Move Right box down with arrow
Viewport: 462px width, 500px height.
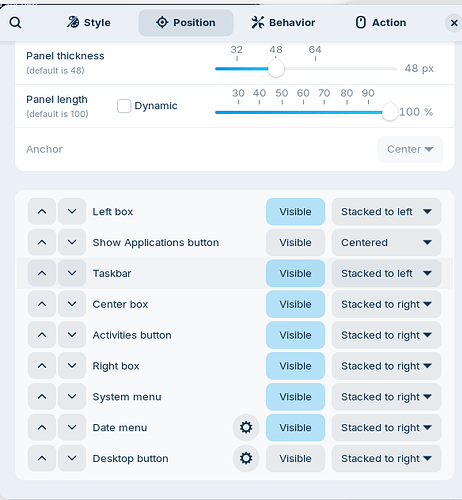click(72, 366)
